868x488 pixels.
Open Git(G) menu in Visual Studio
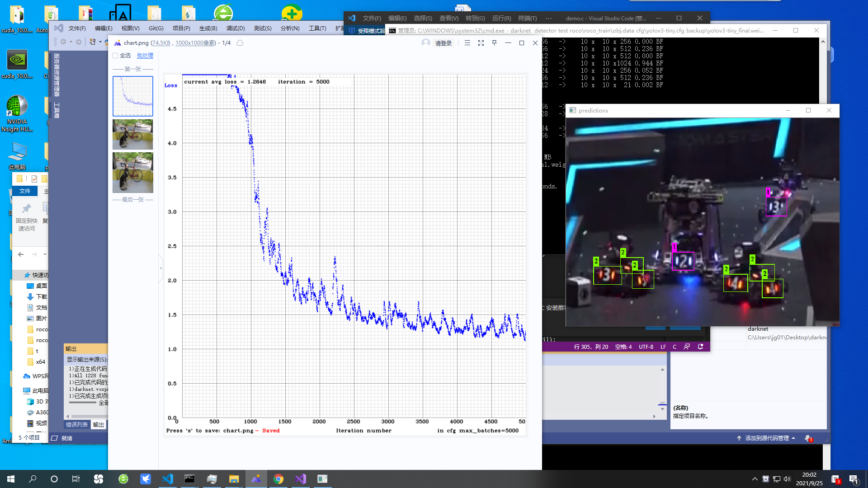156,28
